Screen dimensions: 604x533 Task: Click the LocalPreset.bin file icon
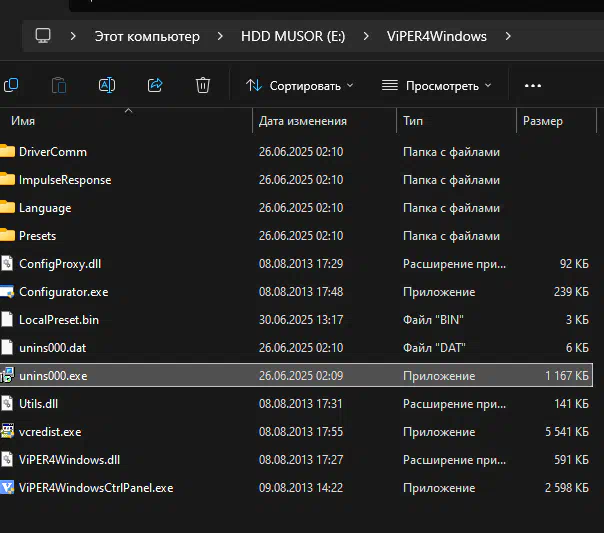tap(7, 320)
